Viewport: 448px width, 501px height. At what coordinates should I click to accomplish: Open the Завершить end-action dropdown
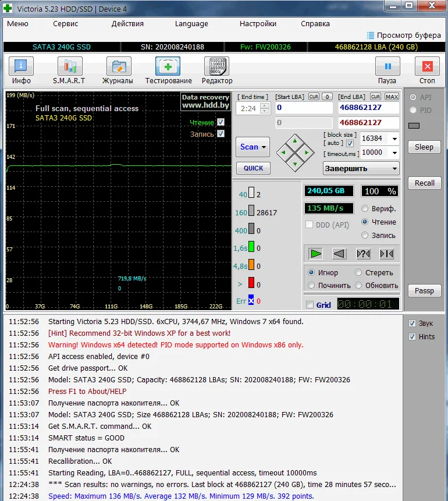click(361, 168)
